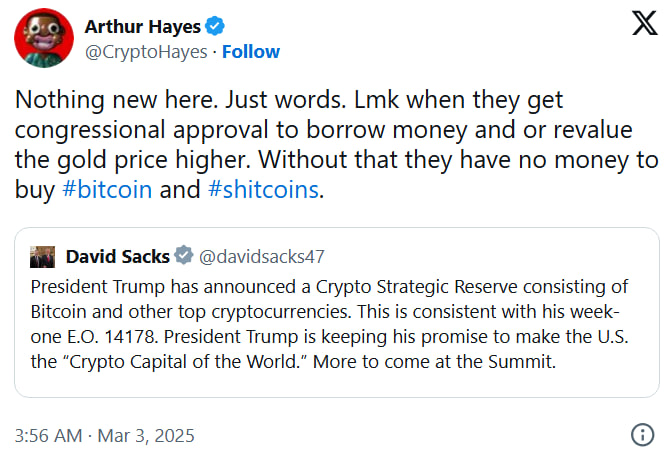Open the 3:56 AM Mar 3 timestamp
This screenshot has height=460, width=672.
click(105, 435)
